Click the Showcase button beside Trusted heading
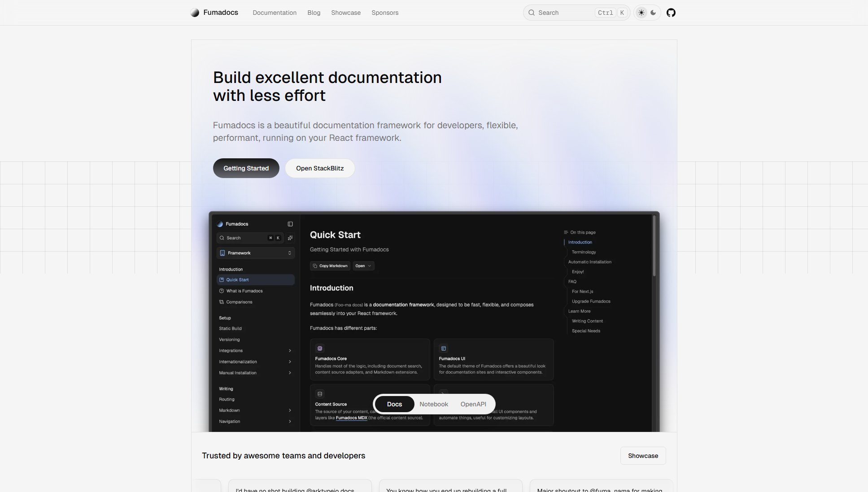Viewport: 868px width, 492px height. pyautogui.click(x=643, y=456)
